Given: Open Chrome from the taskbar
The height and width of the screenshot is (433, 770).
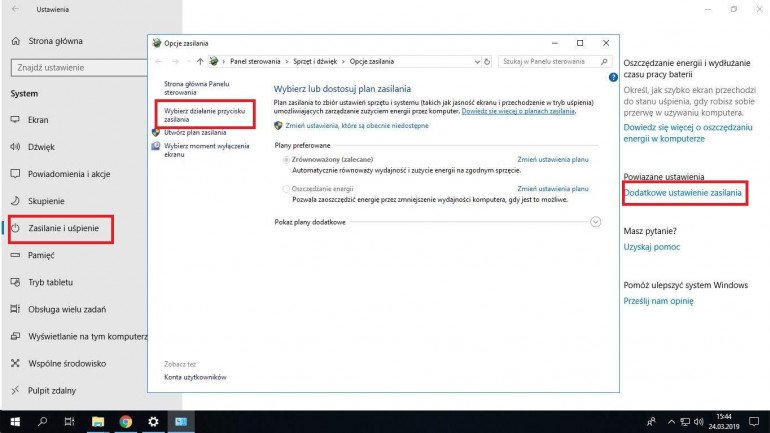Looking at the screenshot, I should coord(126,422).
